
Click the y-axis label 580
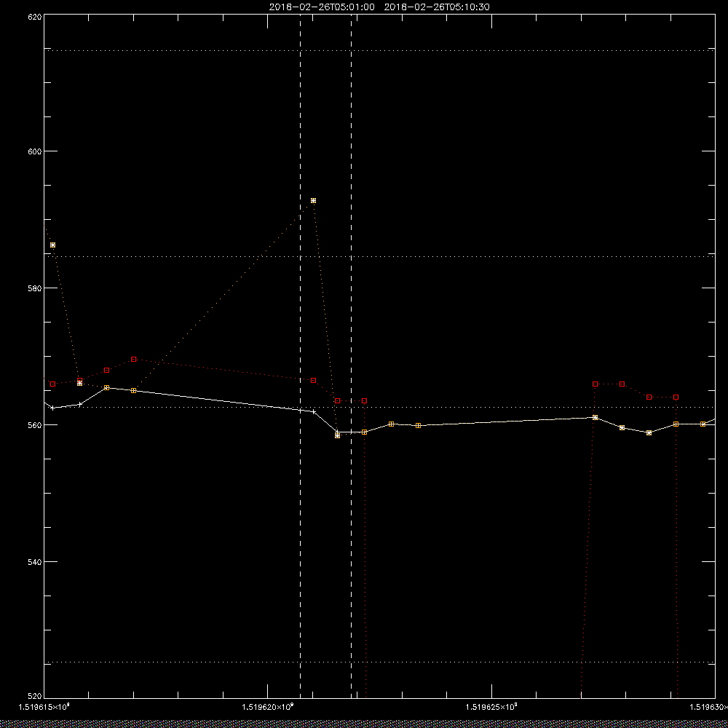tap(36, 288)
